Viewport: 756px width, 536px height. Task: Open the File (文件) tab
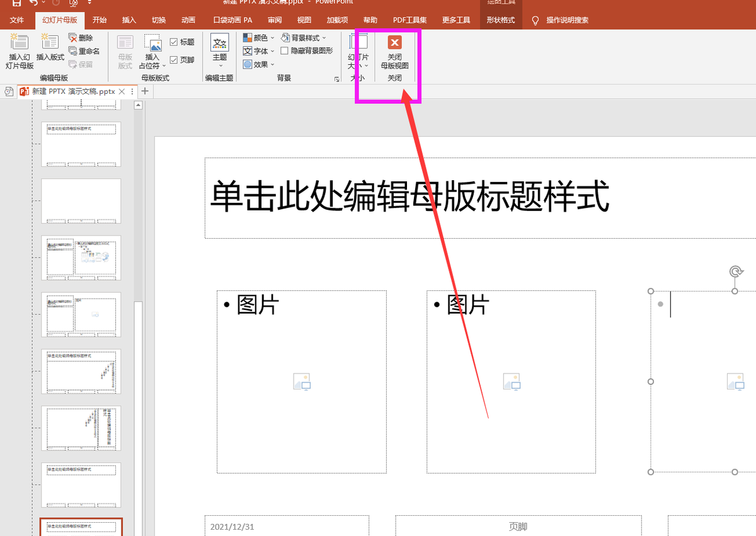(x=17, y=20)
